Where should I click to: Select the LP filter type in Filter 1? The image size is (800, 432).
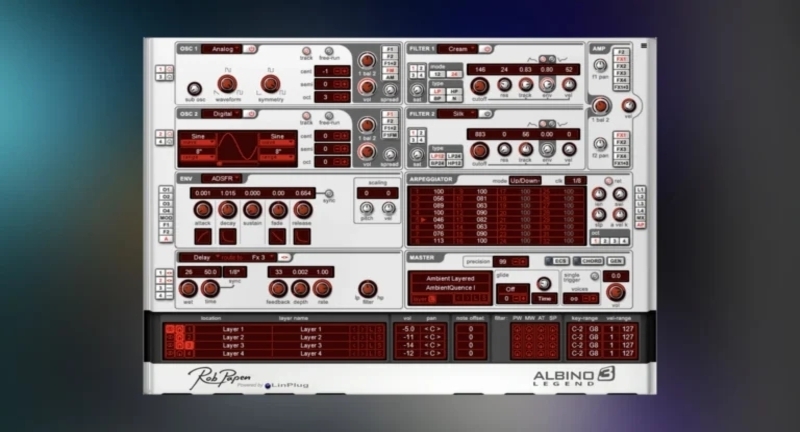click(437, 92)
